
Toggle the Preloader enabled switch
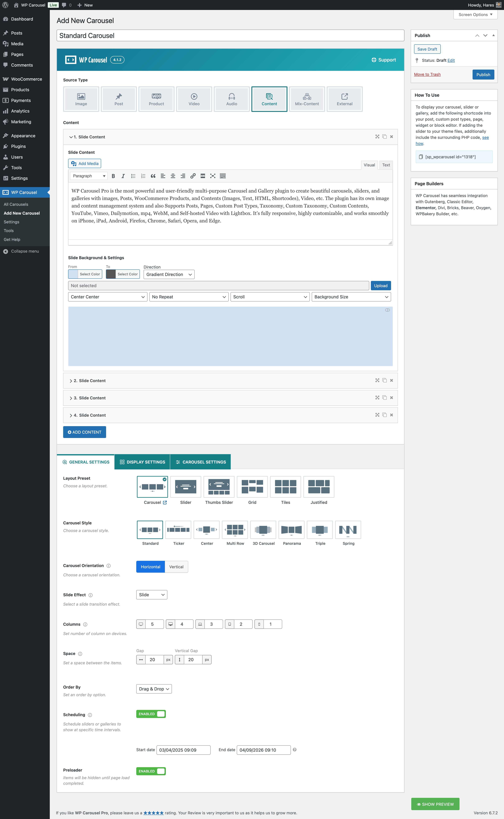[151, 771]
